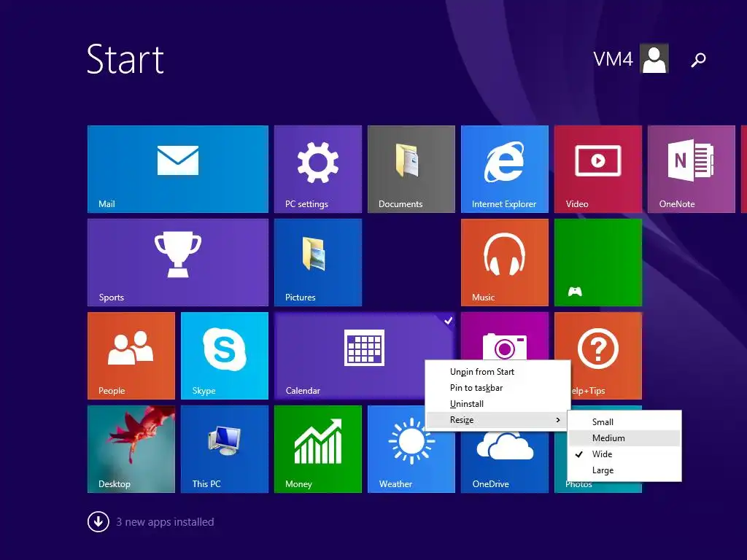
Task: Select Medium tile size
Action: coord(624,438)
